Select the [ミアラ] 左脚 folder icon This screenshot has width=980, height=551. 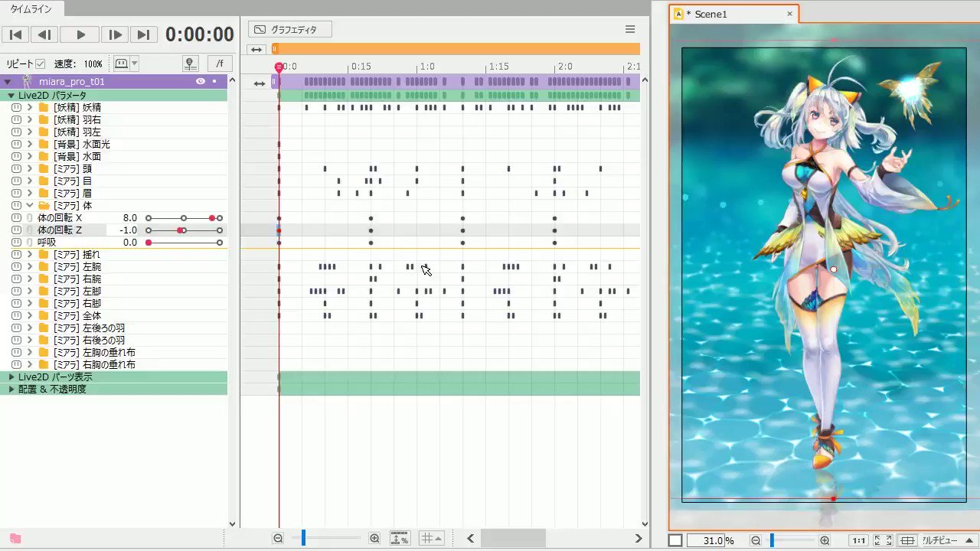pos(44,292)
